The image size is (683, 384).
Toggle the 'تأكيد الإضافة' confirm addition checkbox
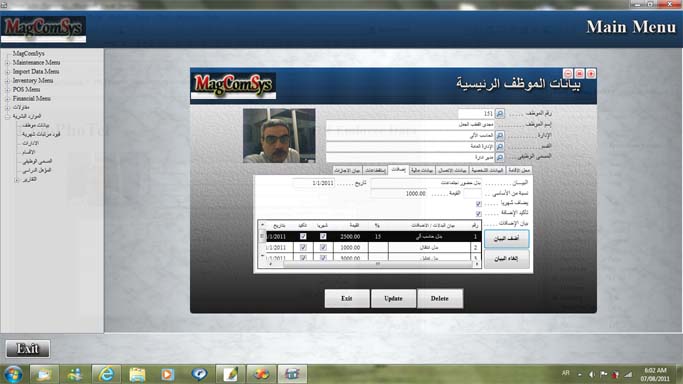(x=479, y=214)
